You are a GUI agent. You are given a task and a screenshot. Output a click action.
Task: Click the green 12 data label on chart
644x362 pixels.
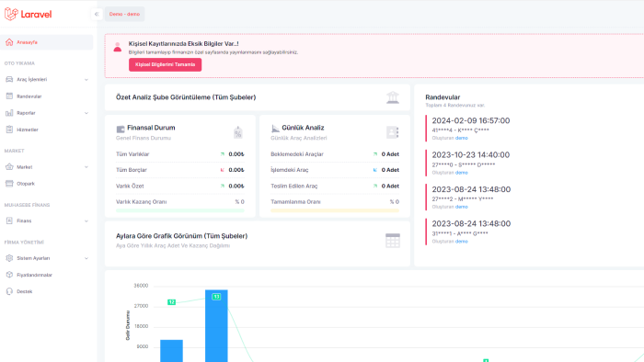tap(171, 302)
